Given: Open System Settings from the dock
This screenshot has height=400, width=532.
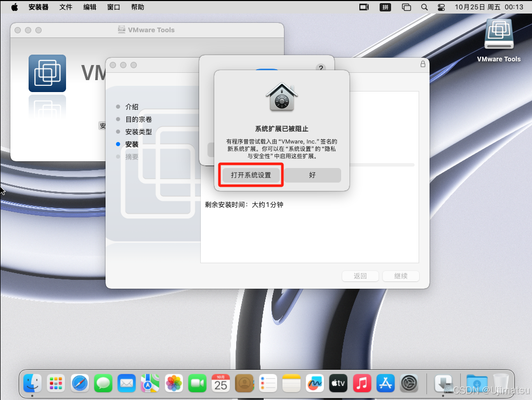Looking at the screenshot, I should [x=409, y=383].
